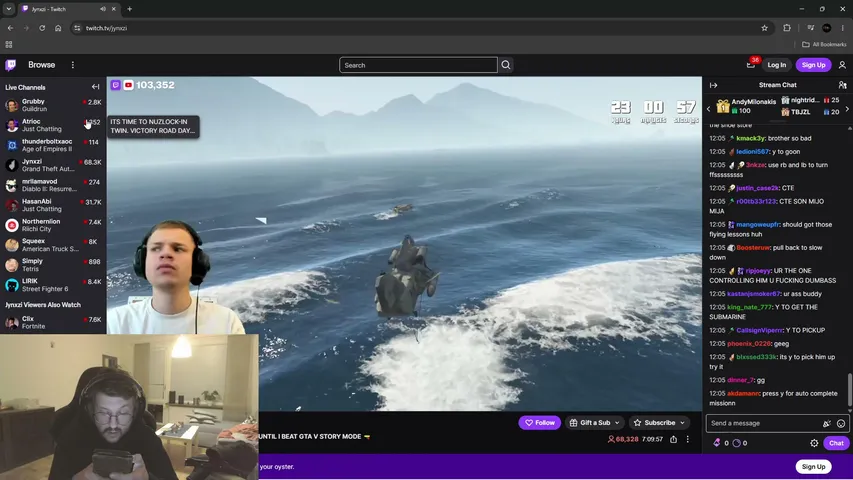The height and width of the screenshot is (480, 853).
Task: Reload the Twitch page
Action: pyautogui.click(x=42, y=28)
